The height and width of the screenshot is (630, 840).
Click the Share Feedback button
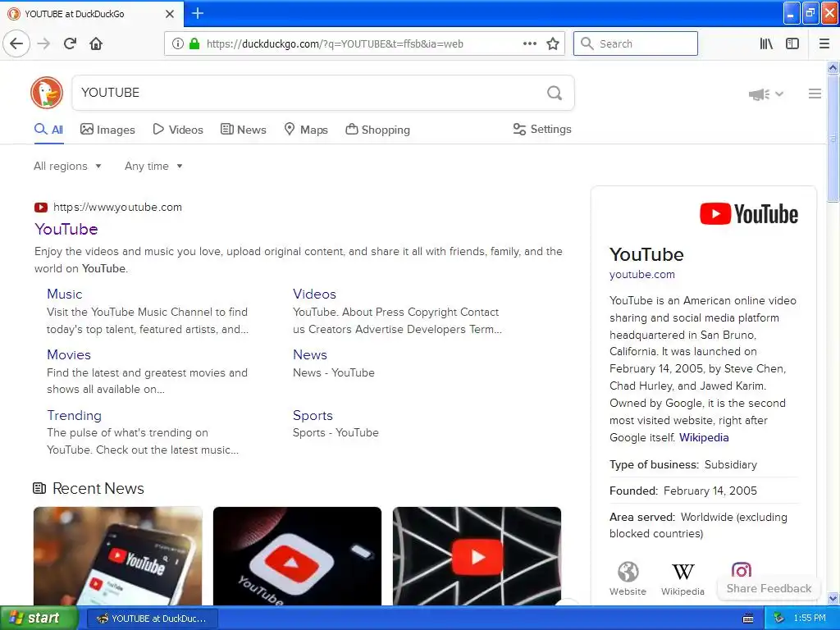pos(769,588)
